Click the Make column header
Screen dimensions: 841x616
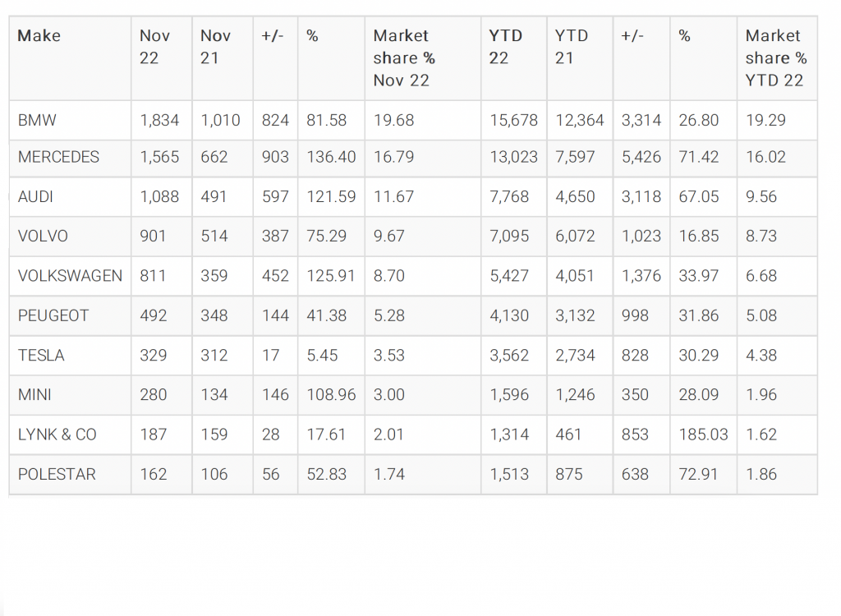(39, 36)
